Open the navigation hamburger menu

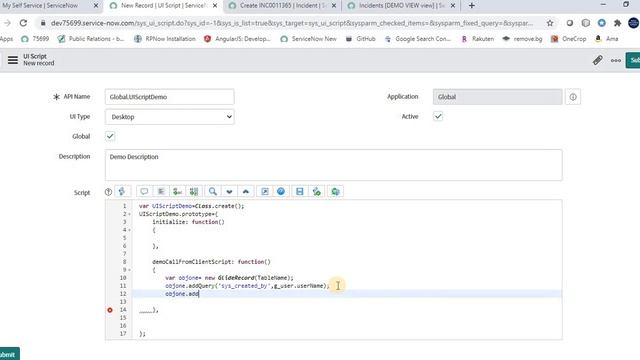(13, 60)
